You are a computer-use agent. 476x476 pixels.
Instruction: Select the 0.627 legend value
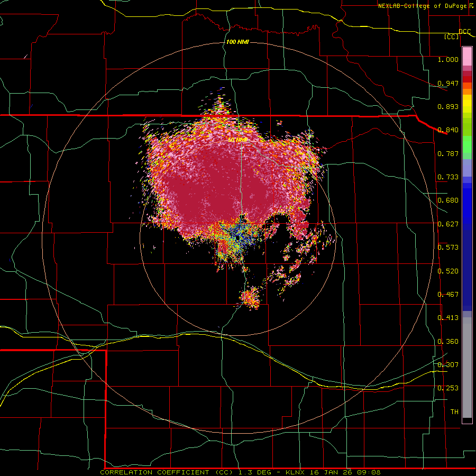(448, 224)
